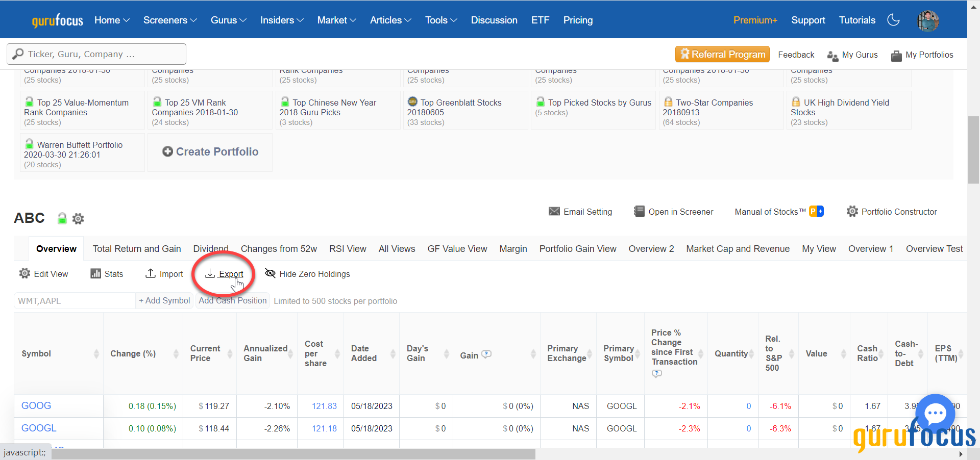Open the Tools dropdown
Image resolution: width=980 pixels, height=460 pixels.
click(440, 20)
